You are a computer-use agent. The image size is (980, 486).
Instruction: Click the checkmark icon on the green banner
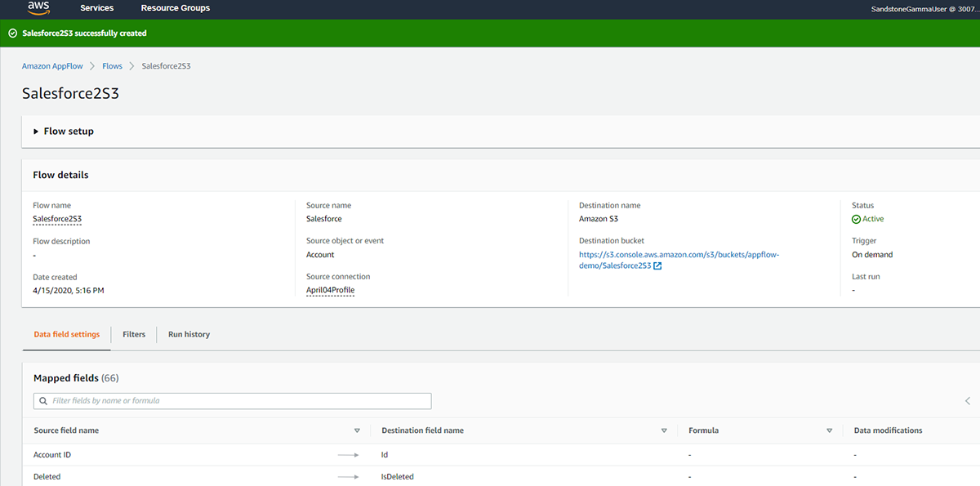(11, 33)
